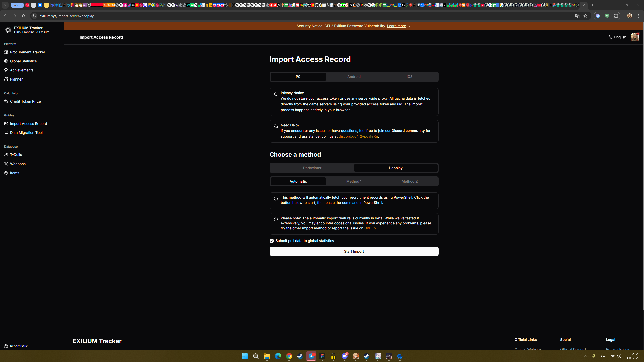Open the Procurement Tracker sidebar item

click(x=27, y=52)
